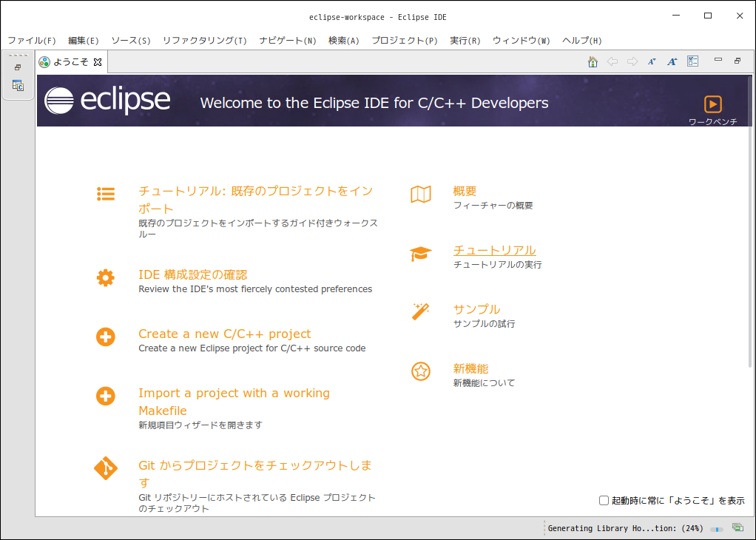Click plus icon for Import Makefile project
756x540 pixels.
[x=106, y=396]
